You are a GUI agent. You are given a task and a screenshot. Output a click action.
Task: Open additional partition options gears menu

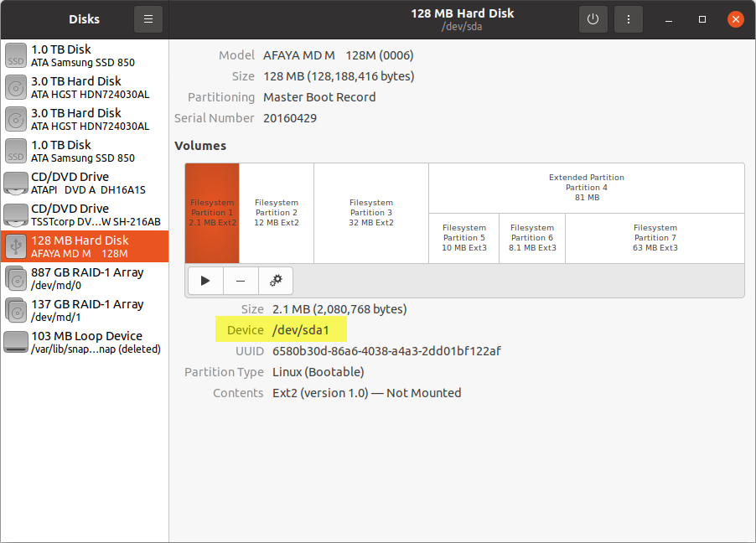[276, 280]
